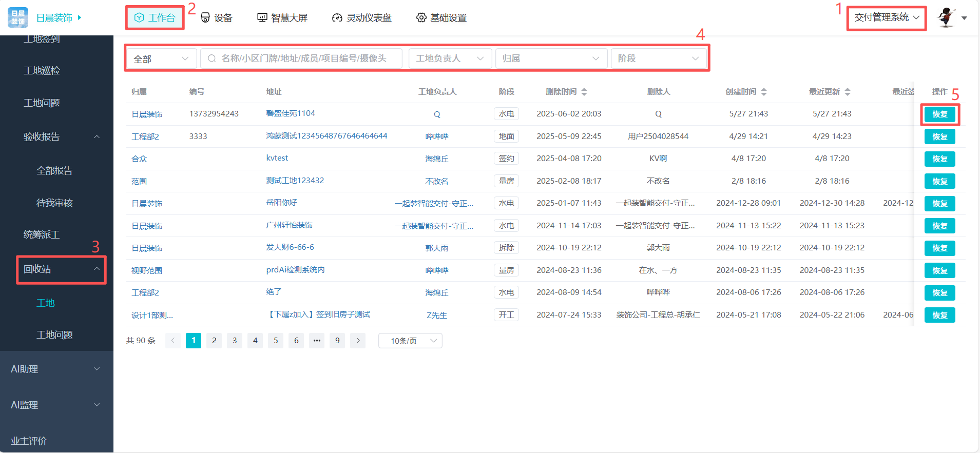This screenshot has width=980, height=453.
Task: Sort by 最近更新 column sort arrows
Action: (848, 92)
